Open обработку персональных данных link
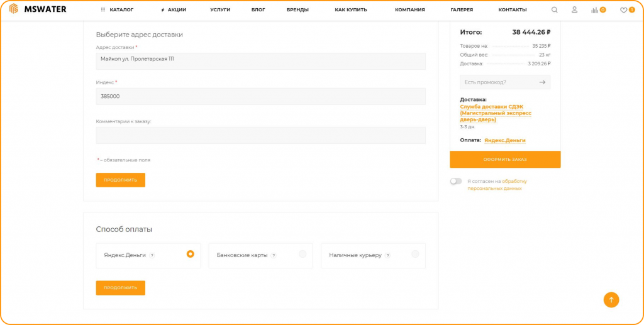 (x=497, y=185)
